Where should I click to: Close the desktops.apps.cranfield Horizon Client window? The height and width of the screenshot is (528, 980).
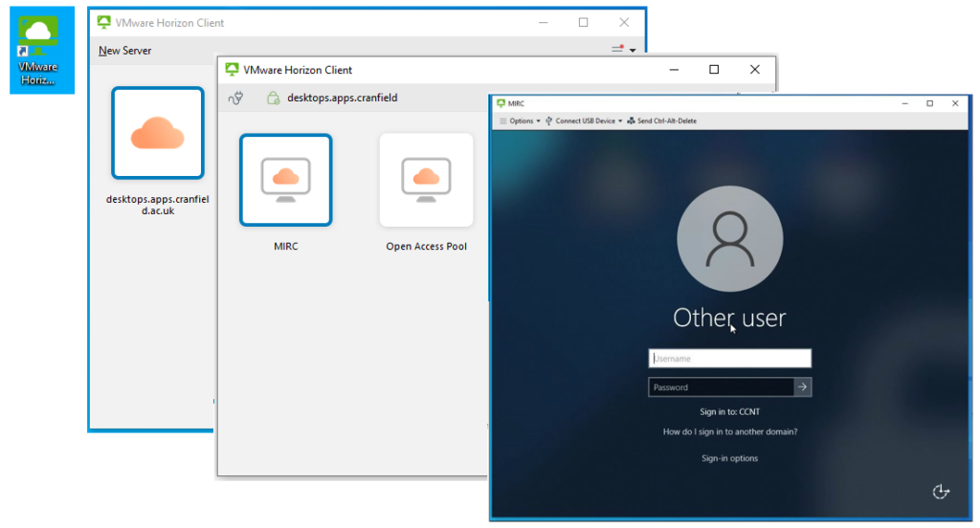tap(755, 70)
